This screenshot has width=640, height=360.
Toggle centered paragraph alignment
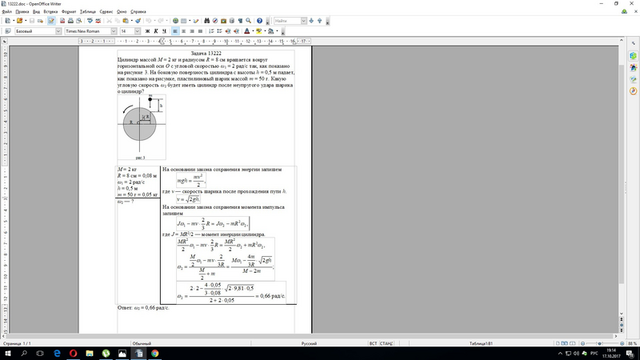(183, 31)
